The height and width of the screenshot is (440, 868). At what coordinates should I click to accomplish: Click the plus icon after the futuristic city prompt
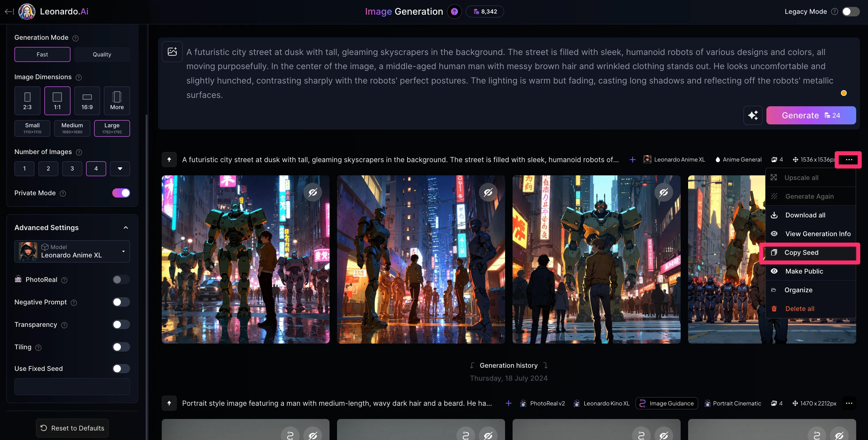633,160
